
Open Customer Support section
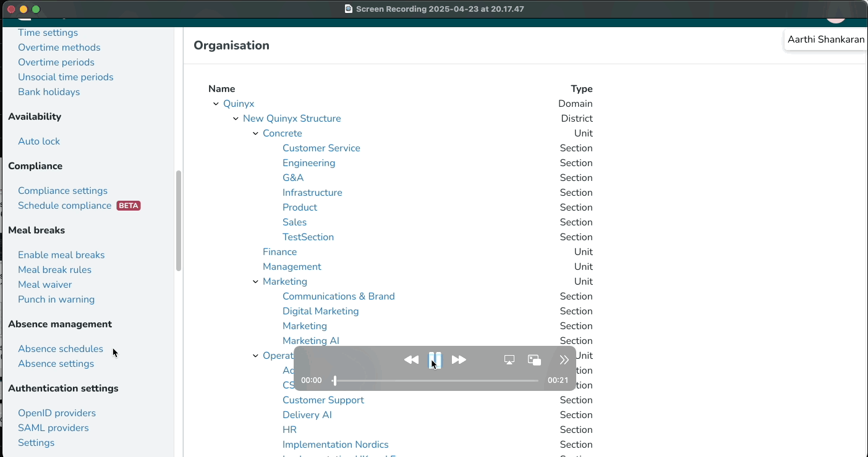323,400
